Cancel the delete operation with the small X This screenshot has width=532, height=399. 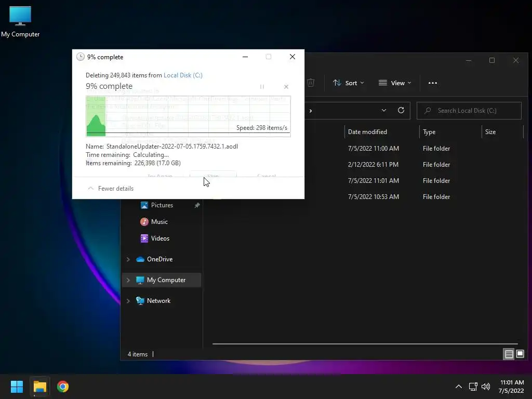286,87
